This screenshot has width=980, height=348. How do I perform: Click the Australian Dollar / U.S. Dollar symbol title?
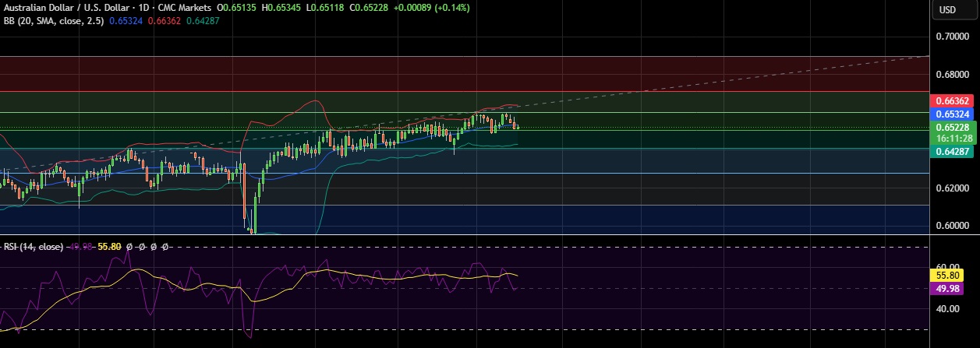(66, 8)
